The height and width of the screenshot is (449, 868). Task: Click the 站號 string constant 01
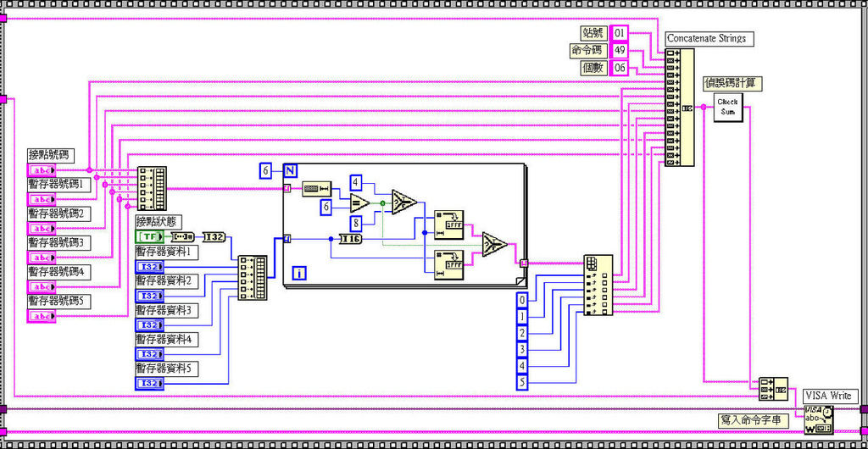[620, 33]
